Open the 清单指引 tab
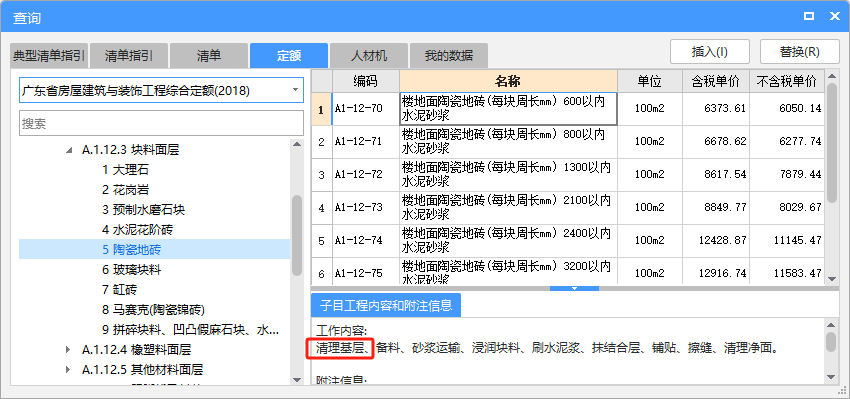The width and height of the screenshot is (850, 399). [x=128, y=55]
